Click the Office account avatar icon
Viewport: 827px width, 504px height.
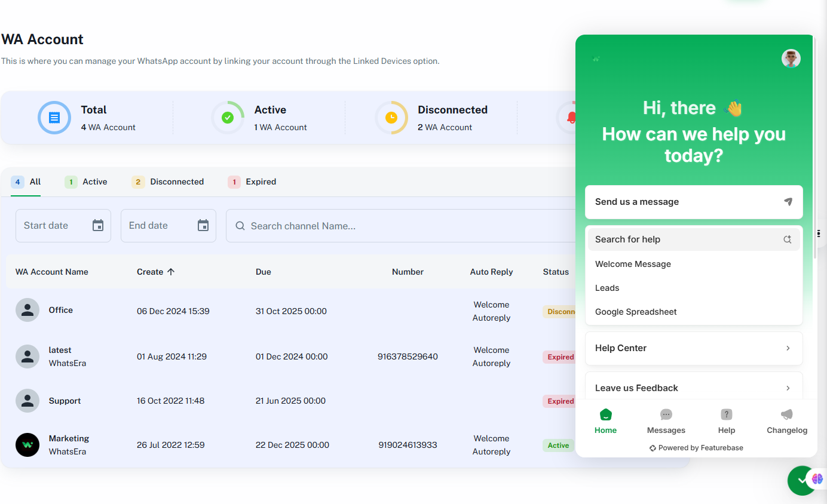click(27, 311)
